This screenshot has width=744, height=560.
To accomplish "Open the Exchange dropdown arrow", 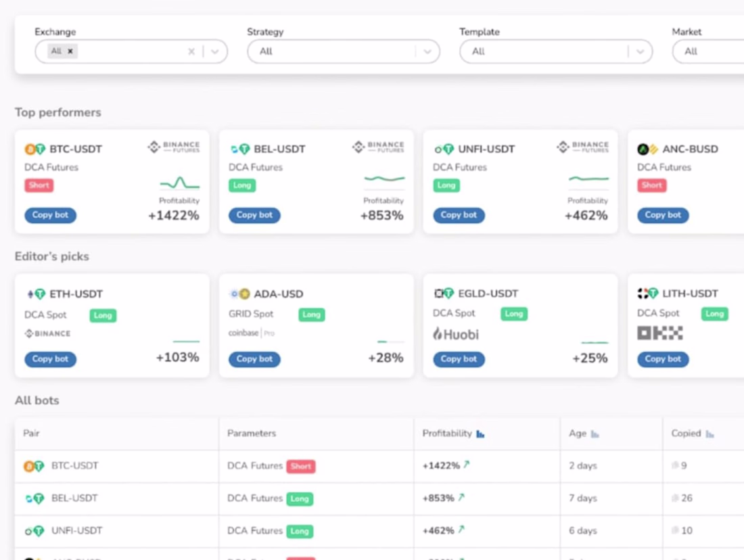I will (x=215, y=51).
